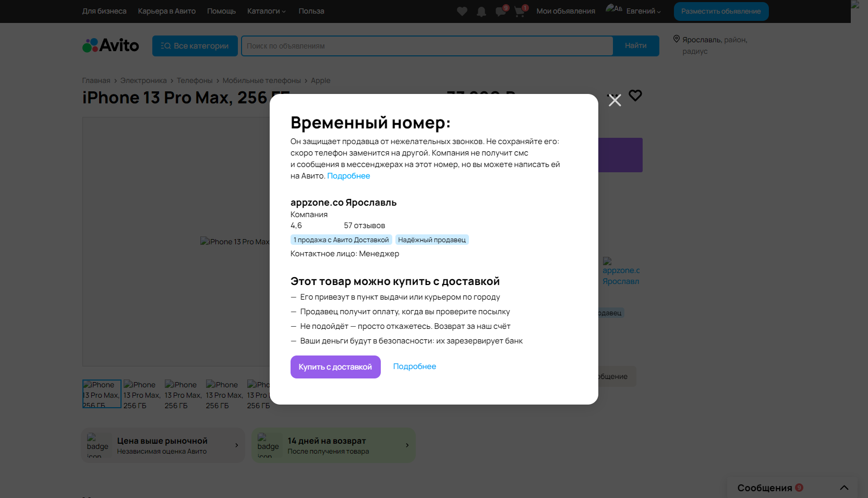Open messages chat bubble icon in header

coord(501,11)
